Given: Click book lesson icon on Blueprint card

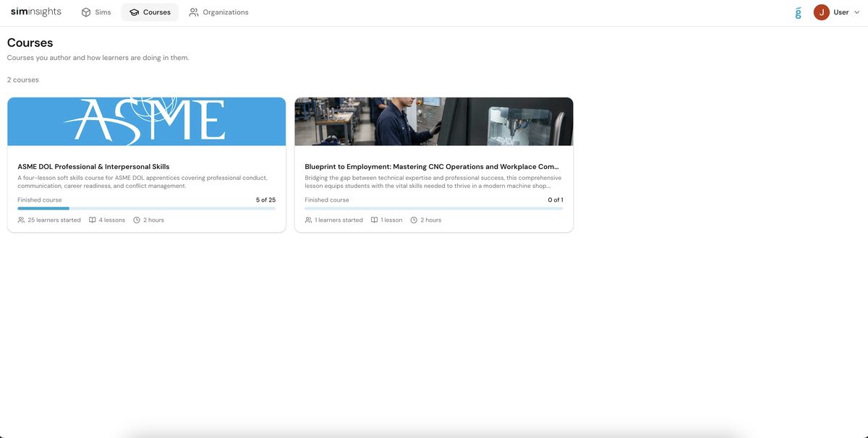Looking at the screenshot, I should point(374,220).
